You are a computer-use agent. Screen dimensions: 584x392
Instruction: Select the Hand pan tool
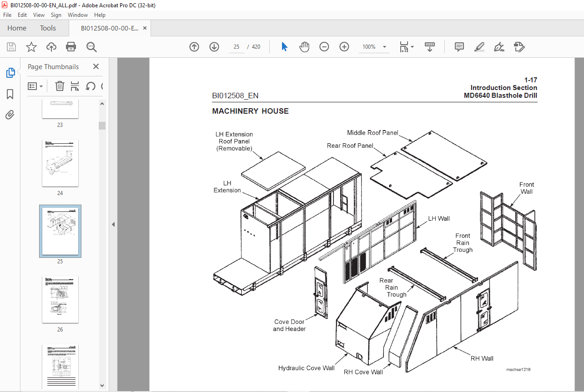(304, 47)
